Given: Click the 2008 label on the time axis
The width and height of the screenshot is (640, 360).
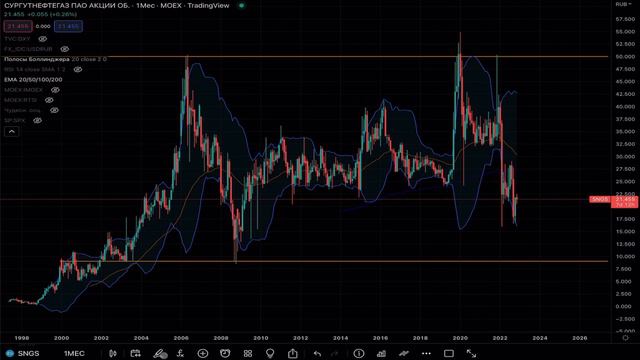Looking at the screenshot, I should point(221,338).
